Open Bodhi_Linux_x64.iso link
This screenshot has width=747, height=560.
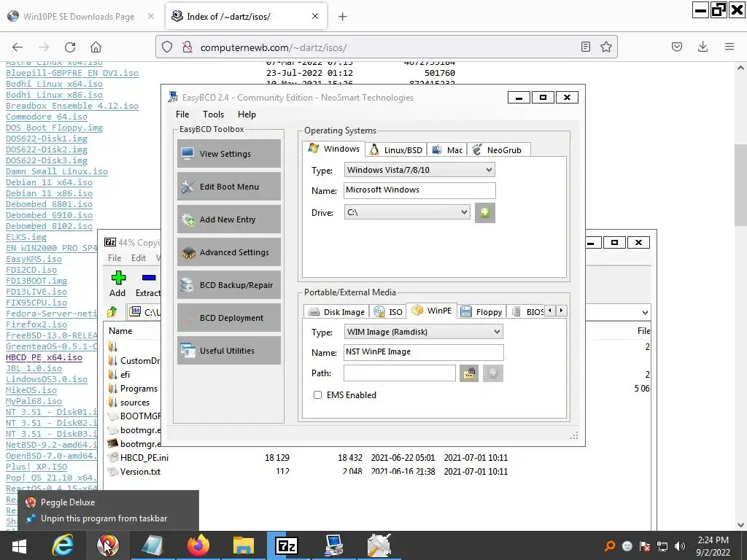click(x=54, y=84)
